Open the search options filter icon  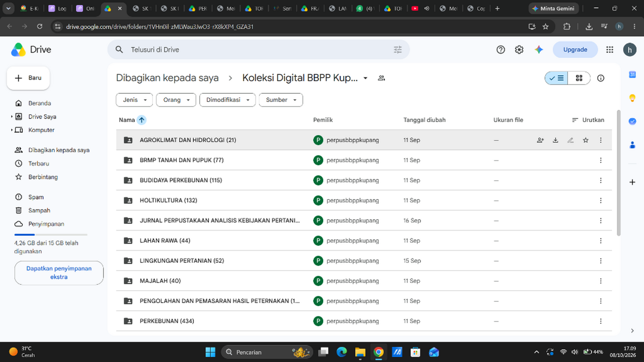point(398,50)
